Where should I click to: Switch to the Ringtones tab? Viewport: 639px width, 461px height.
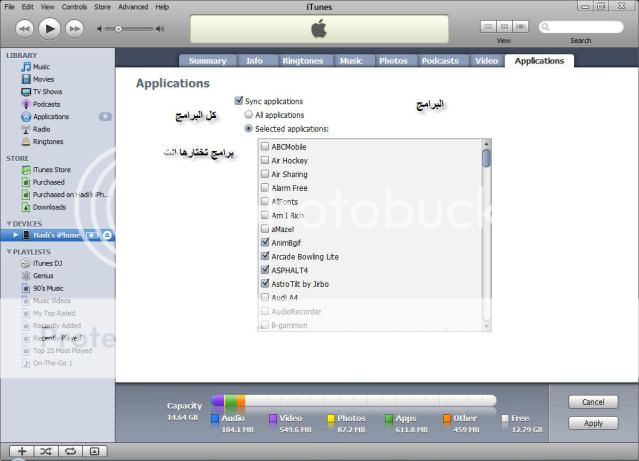302,61
